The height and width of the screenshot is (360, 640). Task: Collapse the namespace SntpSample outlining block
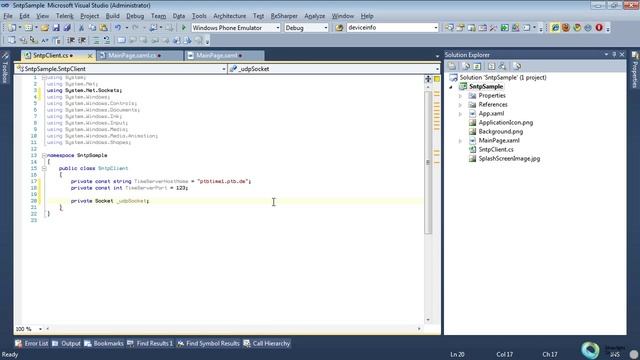point(44,155)
